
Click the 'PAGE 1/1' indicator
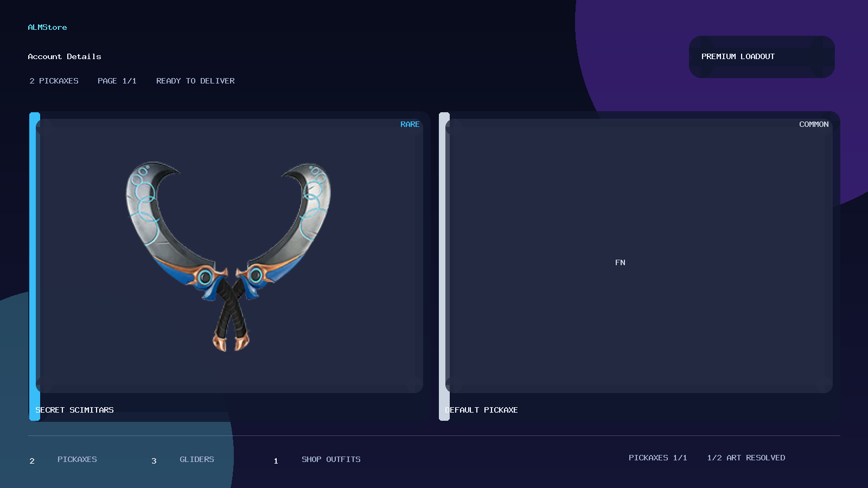point(117,81)
